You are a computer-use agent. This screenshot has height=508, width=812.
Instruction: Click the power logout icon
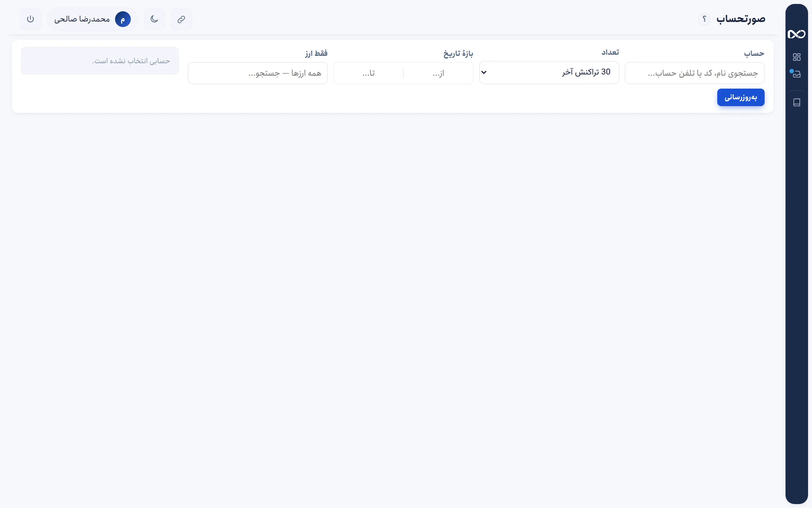pyautogui.click(x=30, y=19)
